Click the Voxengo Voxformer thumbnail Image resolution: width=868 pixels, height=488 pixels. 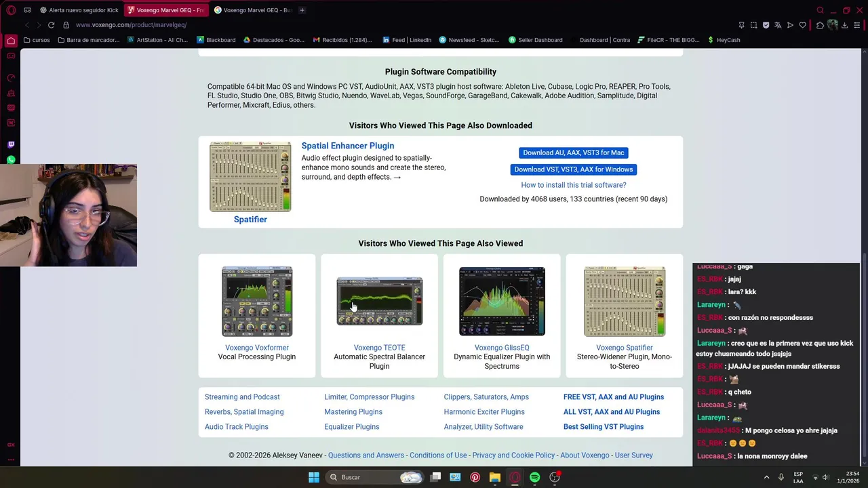[x=257, y=302]
